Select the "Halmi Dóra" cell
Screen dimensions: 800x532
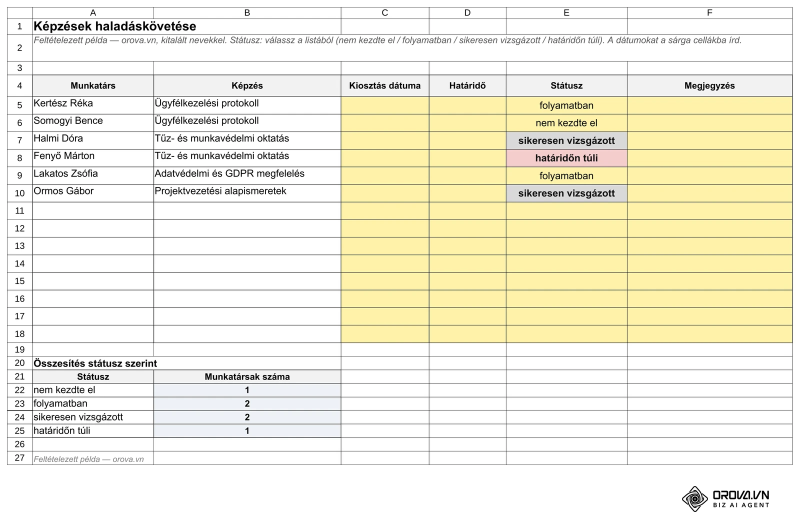[x=93, y=140]
